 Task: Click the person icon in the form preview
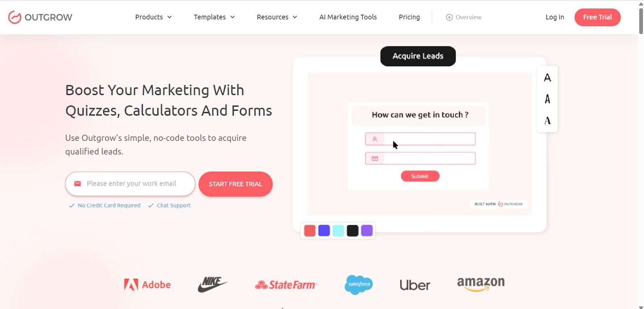(x=375, y=139)
